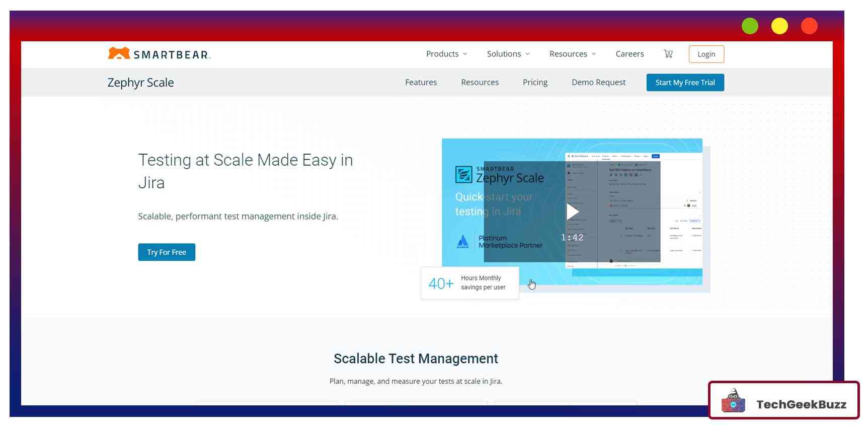
Task: Select Demo Request in sub-navigation
Action: coord(598,83)
